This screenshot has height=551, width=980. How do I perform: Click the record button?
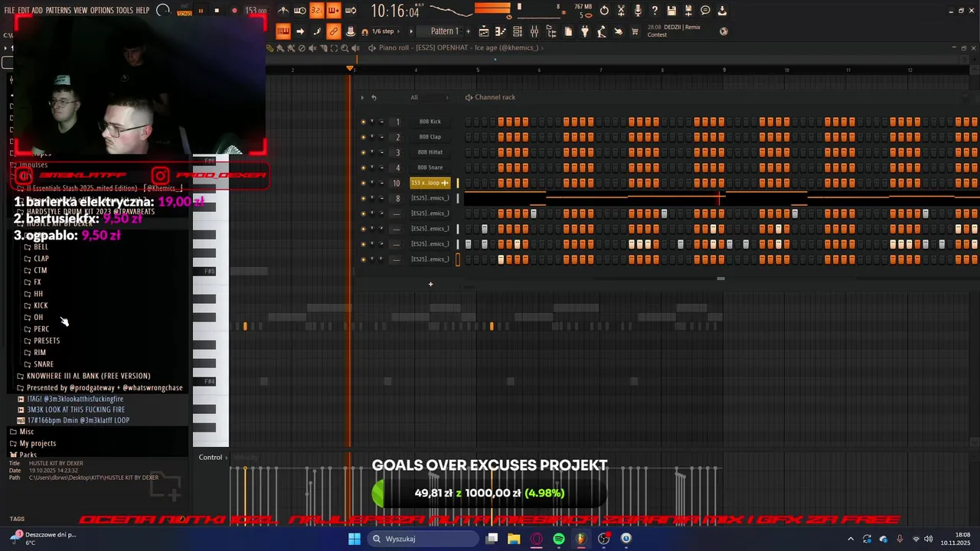[234, 11]
